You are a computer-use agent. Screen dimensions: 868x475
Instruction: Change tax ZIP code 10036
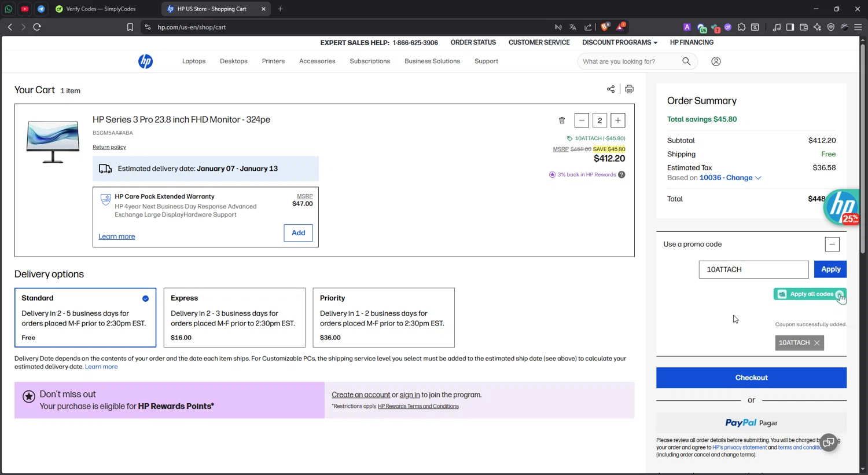point(730,178)
